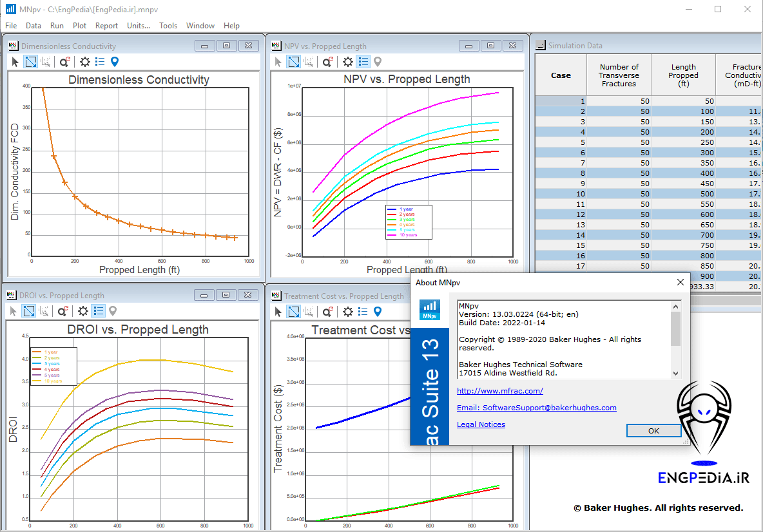Click SoftwareSupport email link
This screenshot has height=532, width=763.
coord(536,408)
